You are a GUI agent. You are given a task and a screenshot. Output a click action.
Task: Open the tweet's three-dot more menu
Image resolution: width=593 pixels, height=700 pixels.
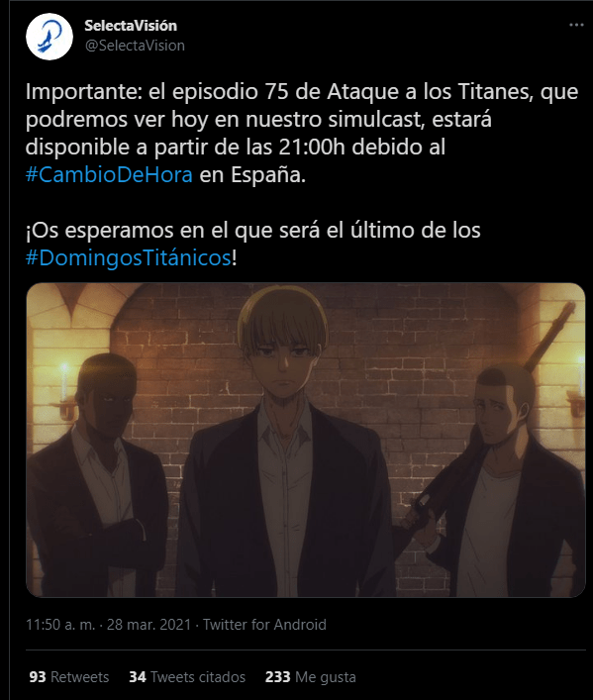coord(576,25)
